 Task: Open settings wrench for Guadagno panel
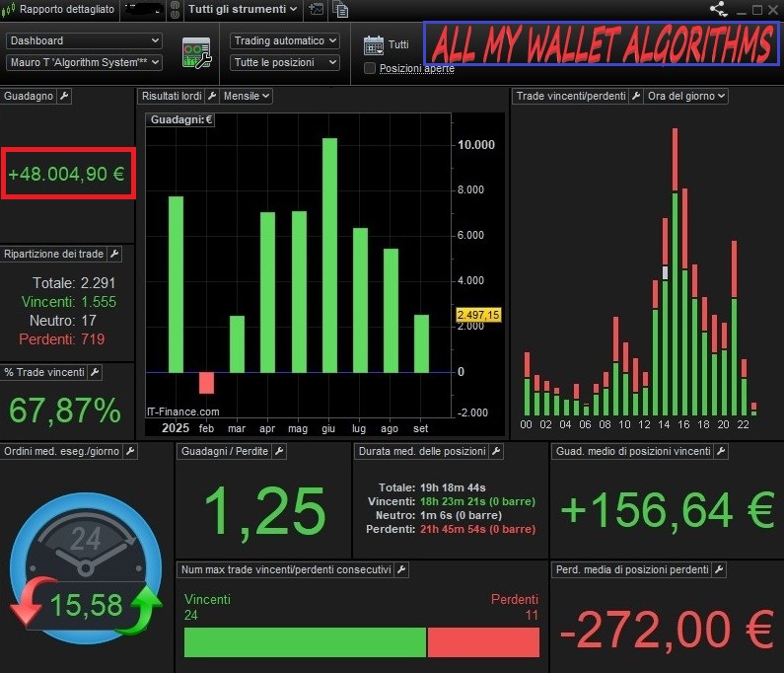coord(64,96)
